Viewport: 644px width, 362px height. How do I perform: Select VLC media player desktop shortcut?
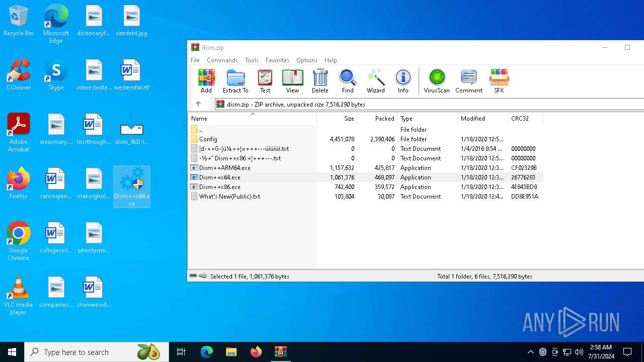pyautogui.click(x=19, y=296)
